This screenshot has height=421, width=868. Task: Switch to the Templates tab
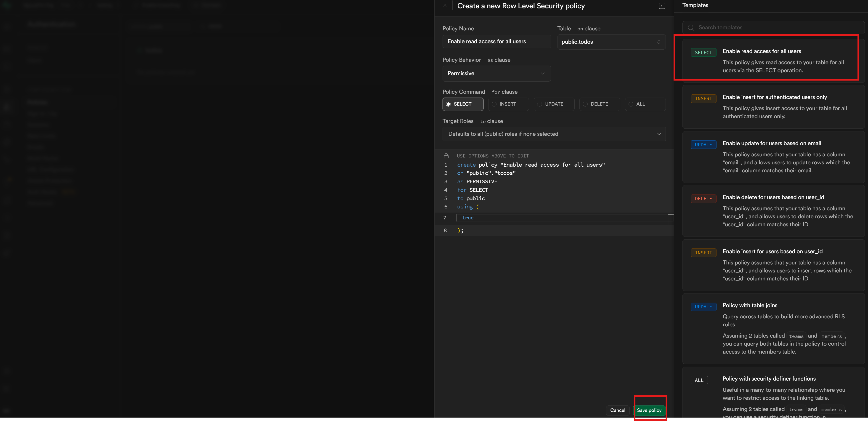[x=695, y=5]
